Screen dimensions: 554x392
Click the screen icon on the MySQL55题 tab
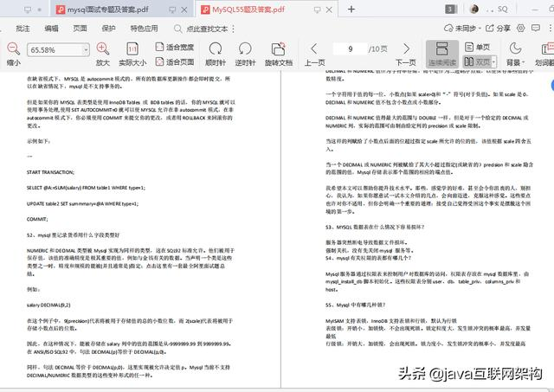point(317,10)
